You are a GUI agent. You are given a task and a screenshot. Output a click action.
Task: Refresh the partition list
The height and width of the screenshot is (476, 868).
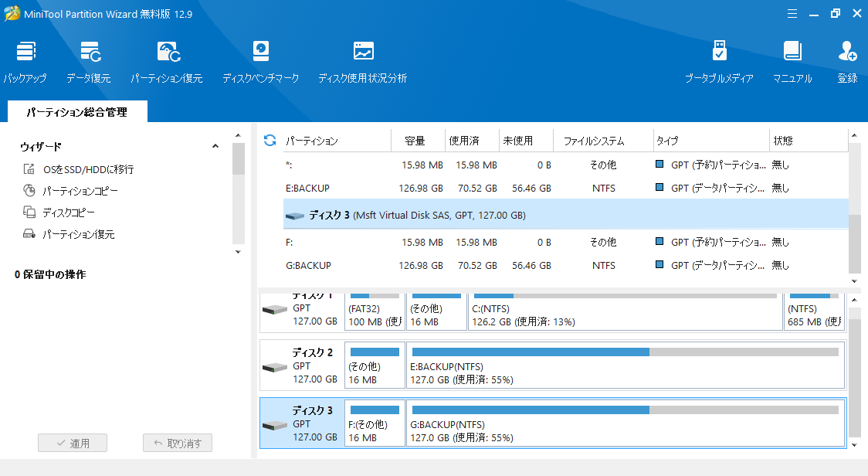tap(270, 140)
